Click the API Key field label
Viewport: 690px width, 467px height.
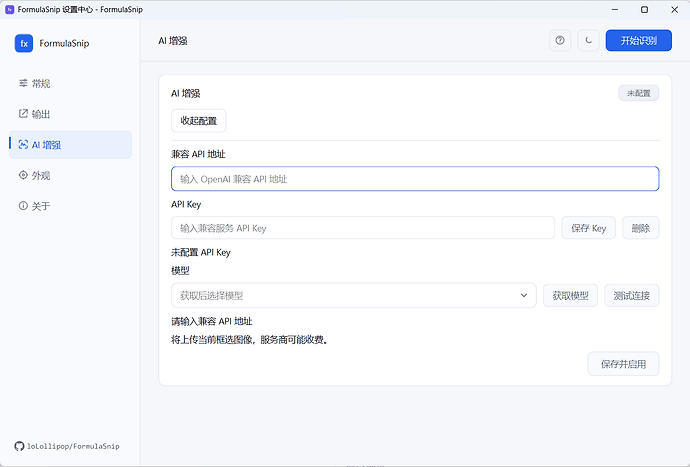pos(186,204)
